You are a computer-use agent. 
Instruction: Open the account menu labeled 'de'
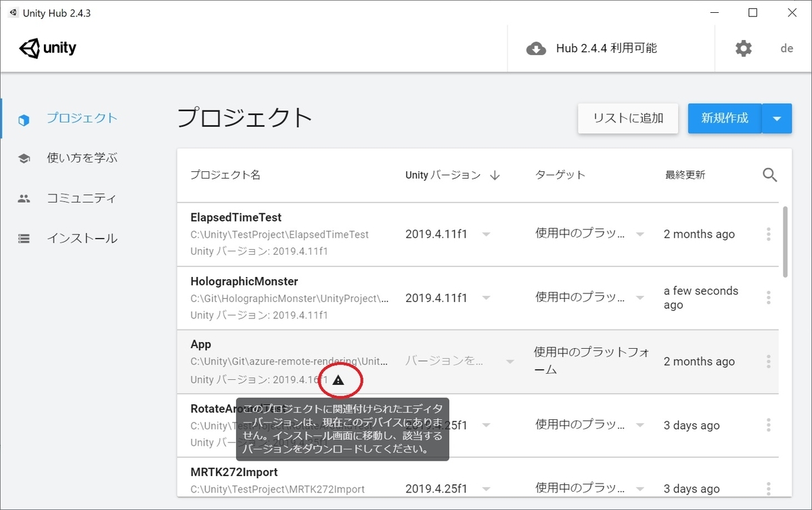tap(786, 48)
